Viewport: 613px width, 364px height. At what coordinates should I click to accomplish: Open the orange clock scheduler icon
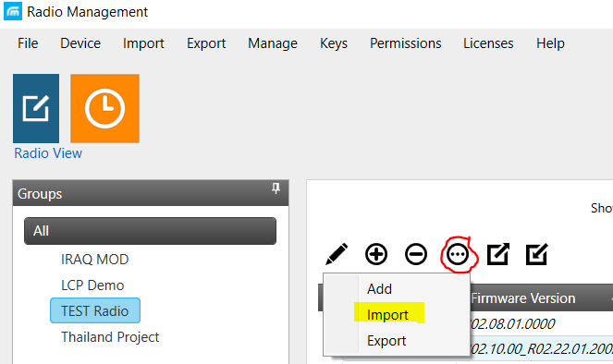click(104, 108)
